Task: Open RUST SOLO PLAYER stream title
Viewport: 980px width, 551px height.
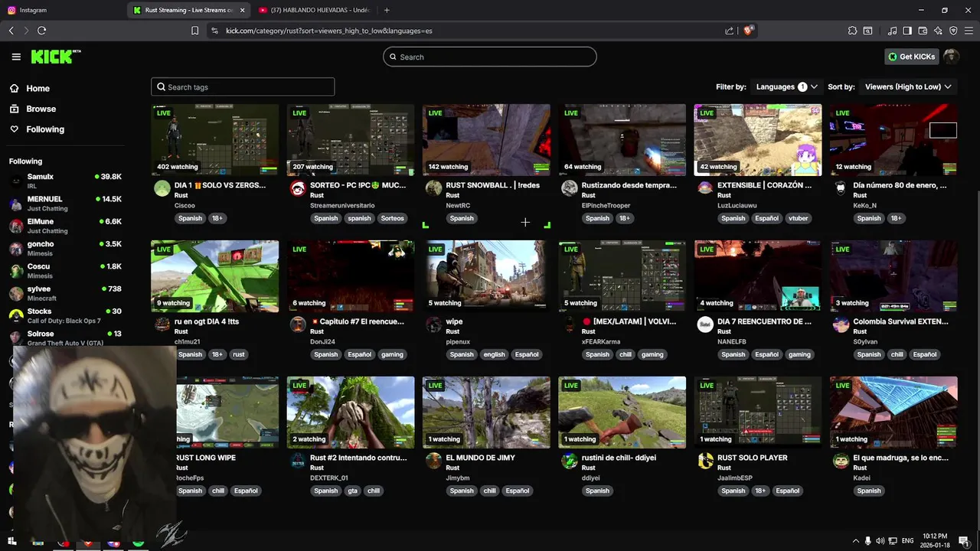Action: coord(752,458)
